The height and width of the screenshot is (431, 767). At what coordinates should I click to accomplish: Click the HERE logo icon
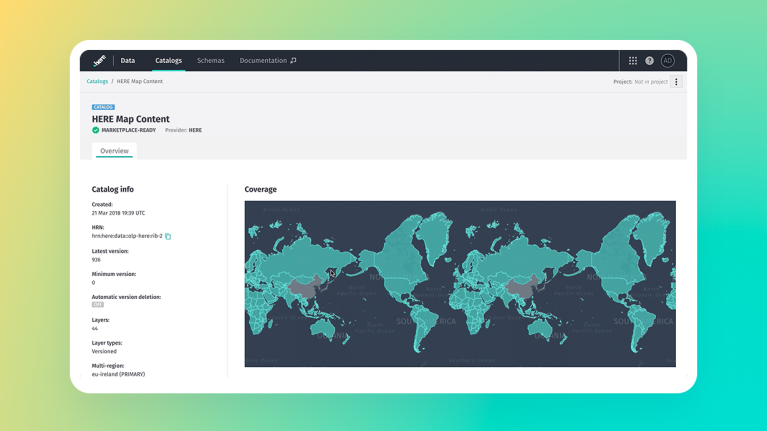coord(99,61)
